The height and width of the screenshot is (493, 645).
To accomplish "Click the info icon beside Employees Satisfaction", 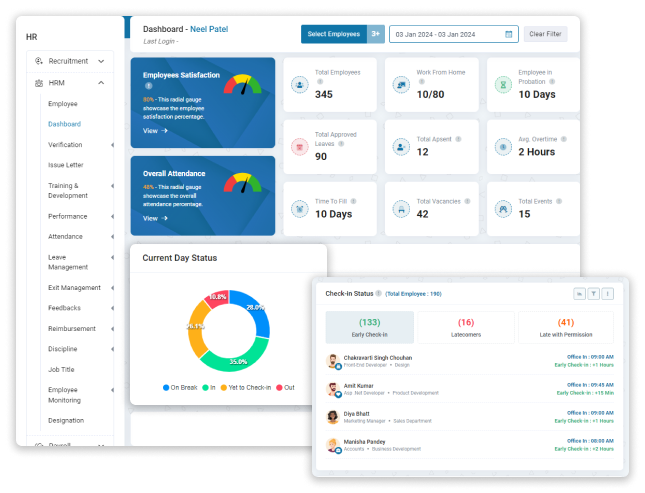I will pos(149,87).
